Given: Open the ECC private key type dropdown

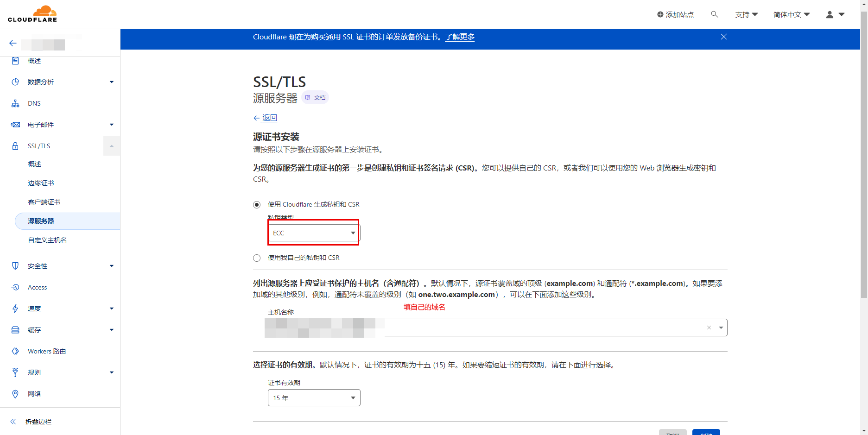Looking at the screenshot, I should [314, 233].
